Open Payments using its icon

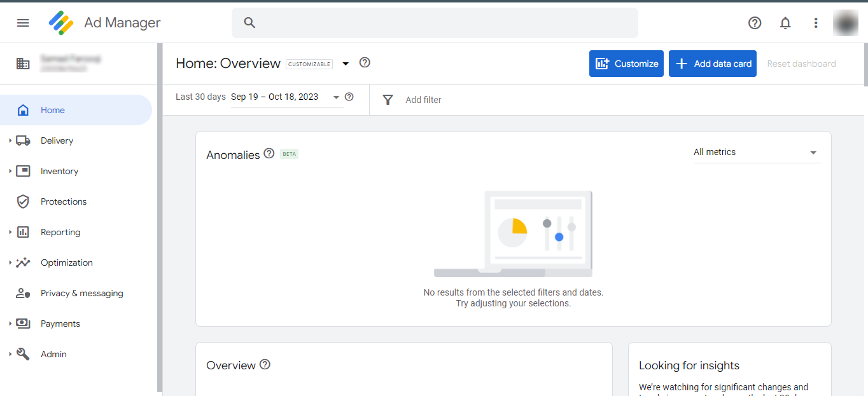coord(24,324)
